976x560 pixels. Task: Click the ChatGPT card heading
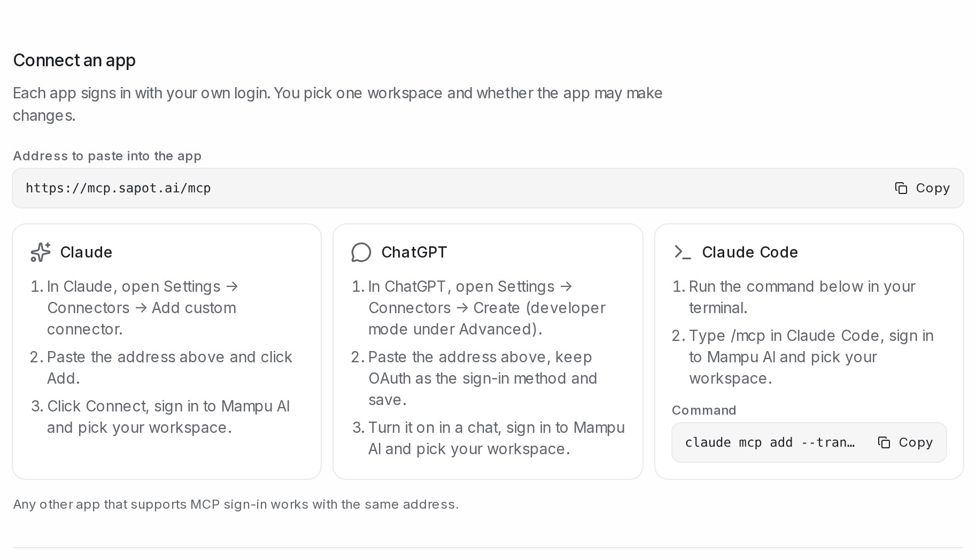414,252
